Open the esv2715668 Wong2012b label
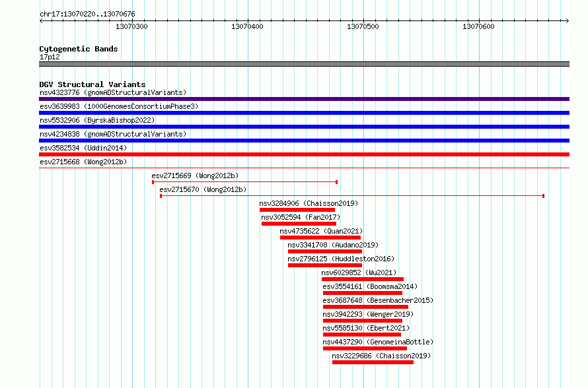 83,162
